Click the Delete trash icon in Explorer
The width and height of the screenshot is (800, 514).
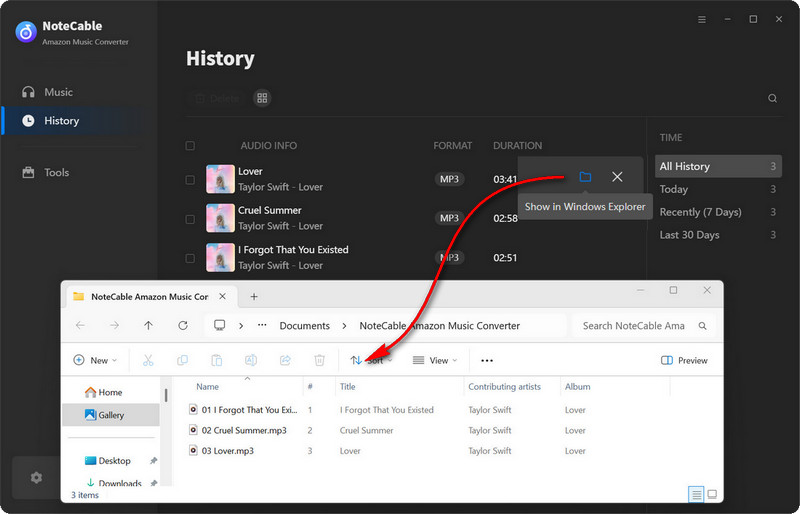coord(319,360)
